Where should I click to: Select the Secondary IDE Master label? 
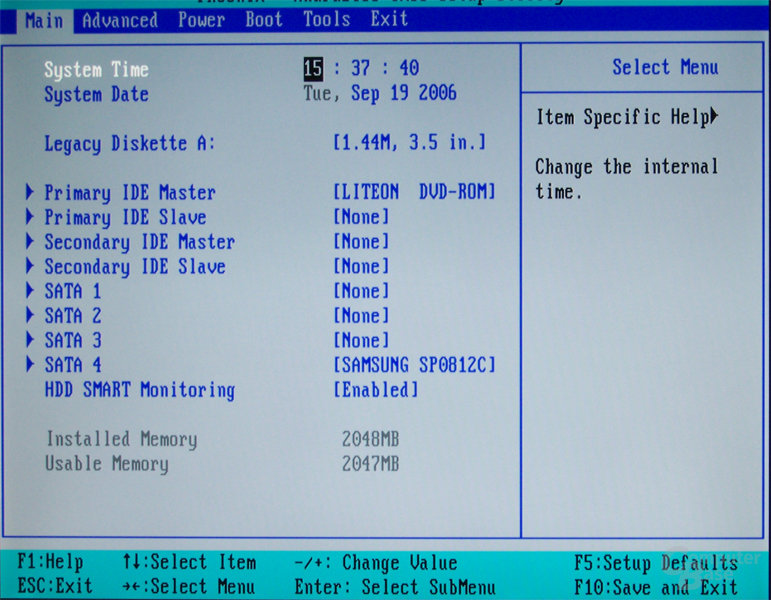tap(139, 242)
